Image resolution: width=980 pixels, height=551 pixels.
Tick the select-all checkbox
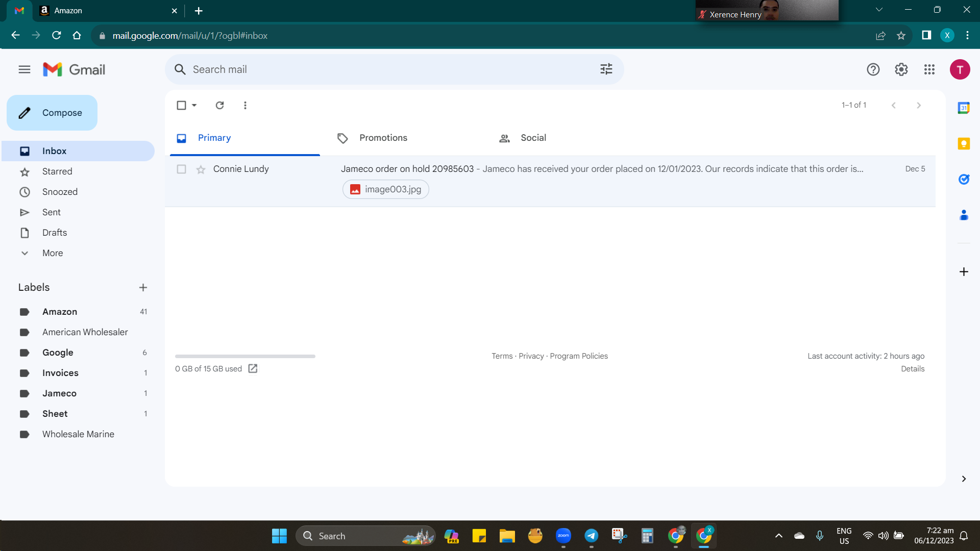point(181,105)
